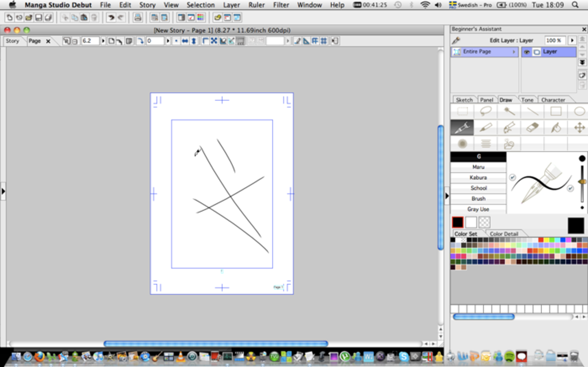Image resolution: width=588 pixels, height=367 pixels.
Task: Click the eyedropper icon beside Edit Layer
Action: coord(457,40)
